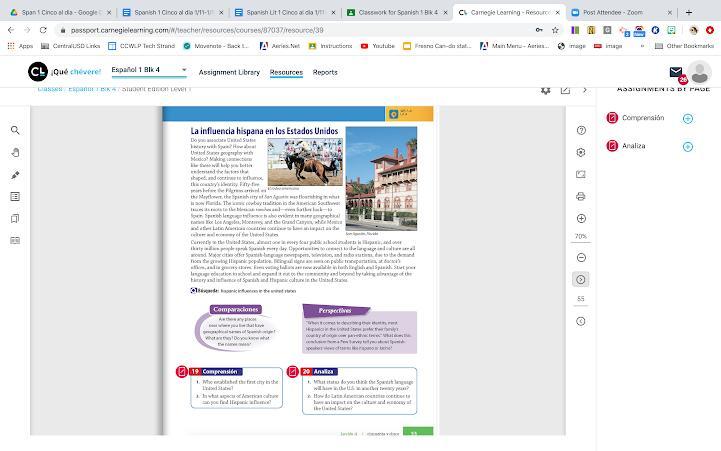Zoom in with the plus magnifier icon
The height and width of the screenshot is (451, 721).
581,217
